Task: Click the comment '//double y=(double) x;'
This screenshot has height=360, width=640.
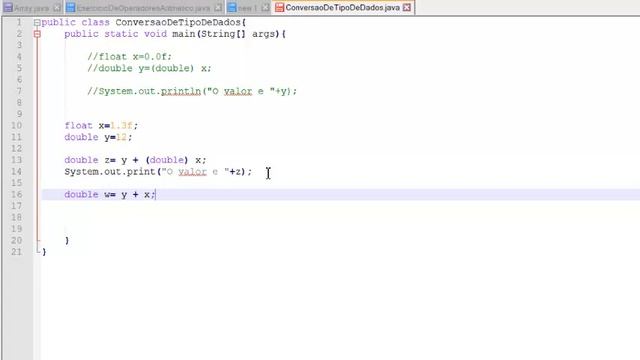Action: tap(149, 68)
